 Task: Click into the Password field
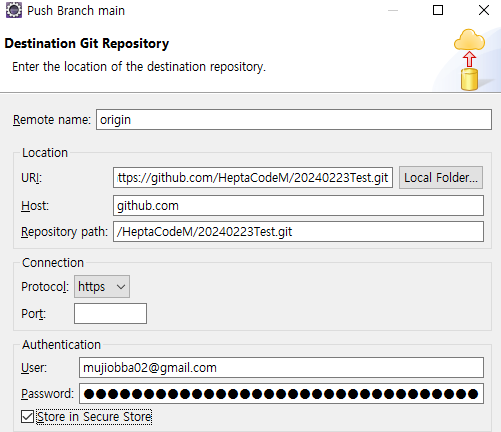[x=281, y=394]
